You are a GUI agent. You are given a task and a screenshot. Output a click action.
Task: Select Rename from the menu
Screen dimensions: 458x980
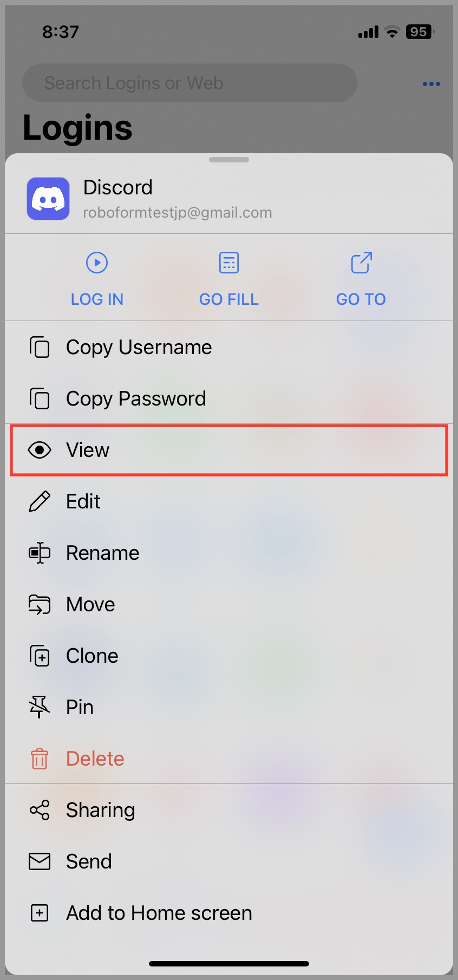pyautogui.click(x=229, y=553)
